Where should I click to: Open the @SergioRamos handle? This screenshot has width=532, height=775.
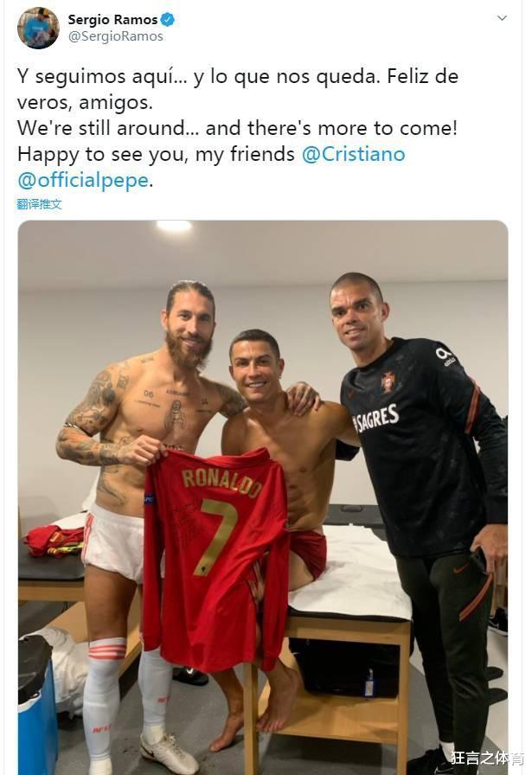(115, 36)
